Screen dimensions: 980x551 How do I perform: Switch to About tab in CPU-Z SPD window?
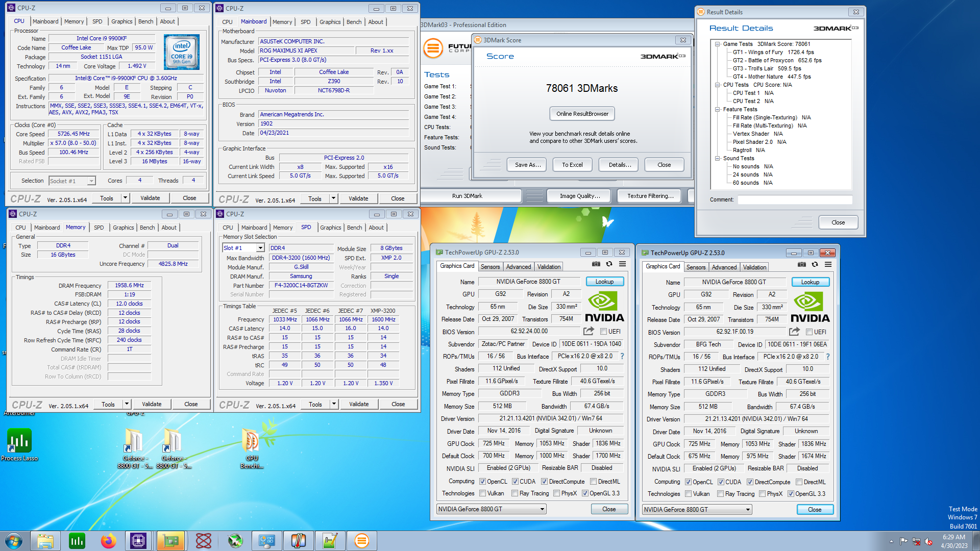point(376,228)
